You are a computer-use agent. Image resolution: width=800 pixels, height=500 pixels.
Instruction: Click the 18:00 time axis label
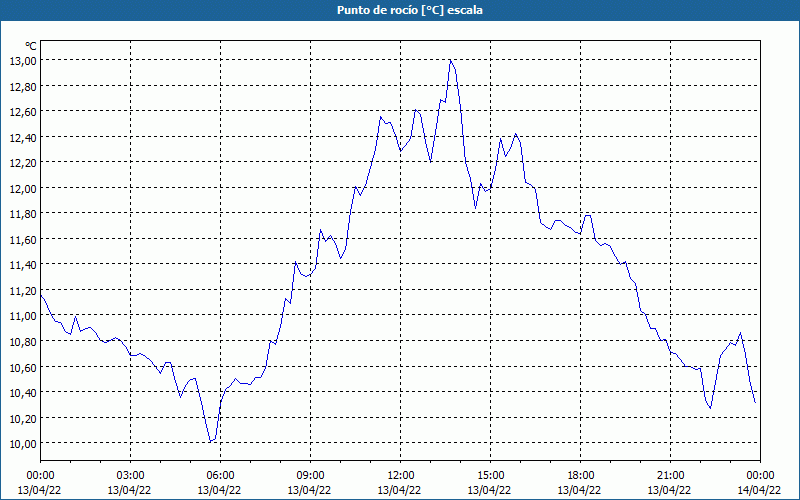pyautogui.click(x=581, y=476)
